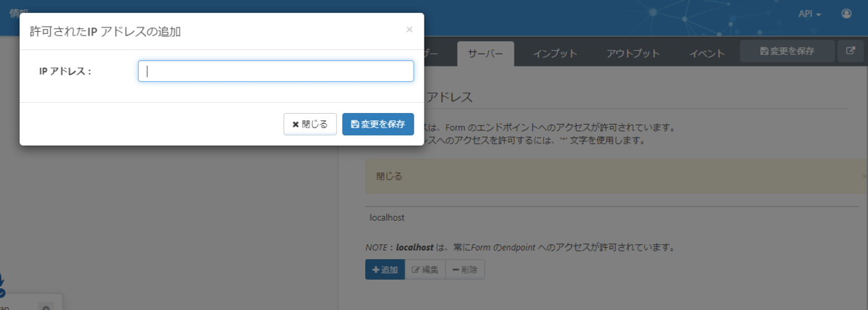Click the plus 追加 button
Screen dimensions: 868x310
(385, 269)
